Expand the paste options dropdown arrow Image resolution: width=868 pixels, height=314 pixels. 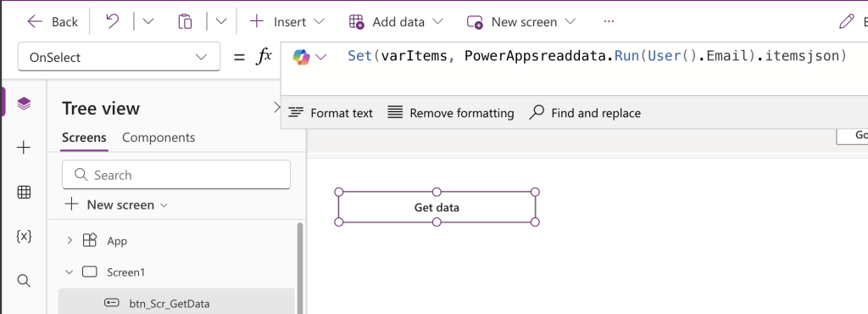(x=221, y=21)
